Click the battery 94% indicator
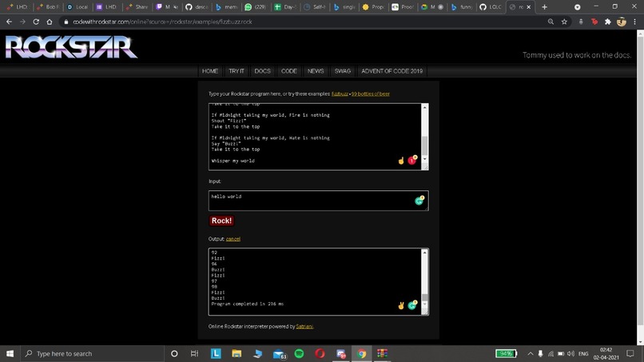The image size is (644, 362). click(x=506, y=354)
